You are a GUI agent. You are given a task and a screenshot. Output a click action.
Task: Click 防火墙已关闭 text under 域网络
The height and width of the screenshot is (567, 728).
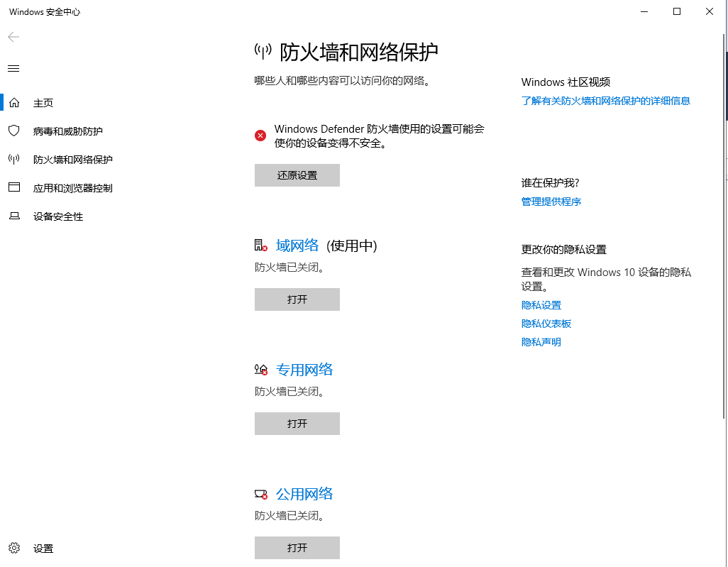[289, 268]
